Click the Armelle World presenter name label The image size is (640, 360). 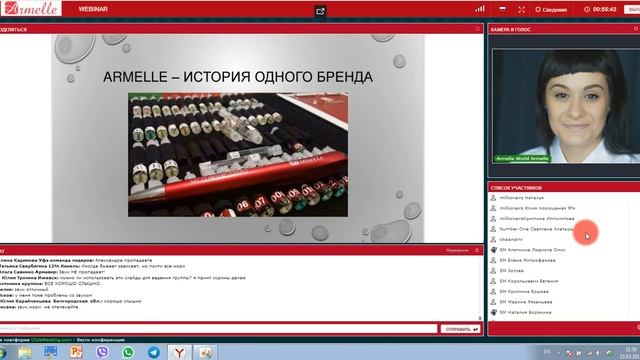pos(522,158)
